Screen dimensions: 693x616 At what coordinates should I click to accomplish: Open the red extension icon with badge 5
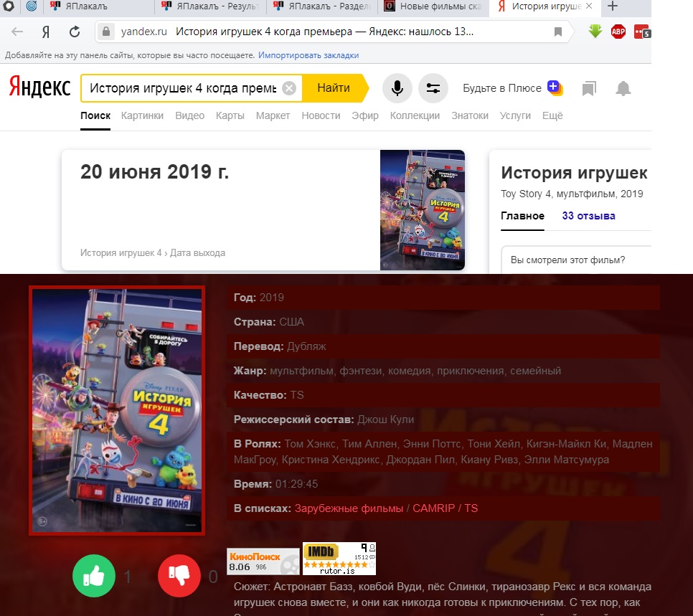[642, 32]
